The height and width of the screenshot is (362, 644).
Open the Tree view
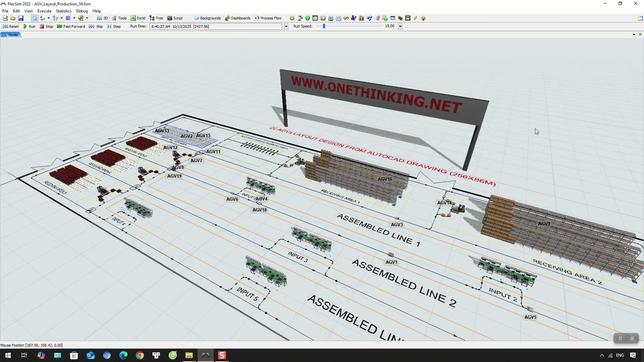pos(156,18)
